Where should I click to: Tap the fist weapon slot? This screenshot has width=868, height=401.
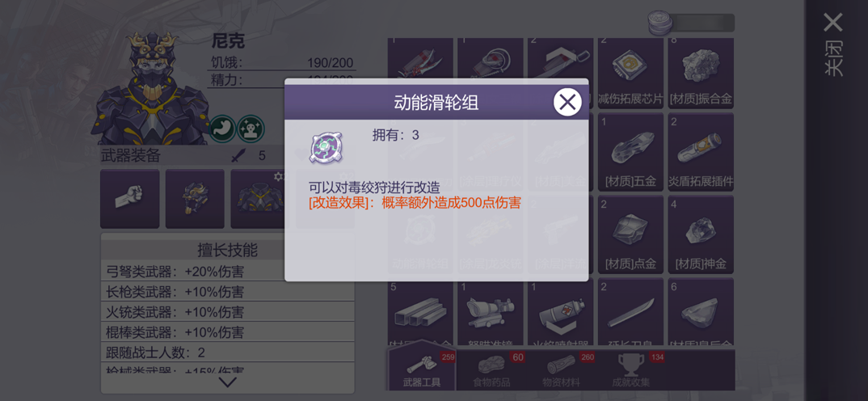pyautogui.click(x=129, y=199)
